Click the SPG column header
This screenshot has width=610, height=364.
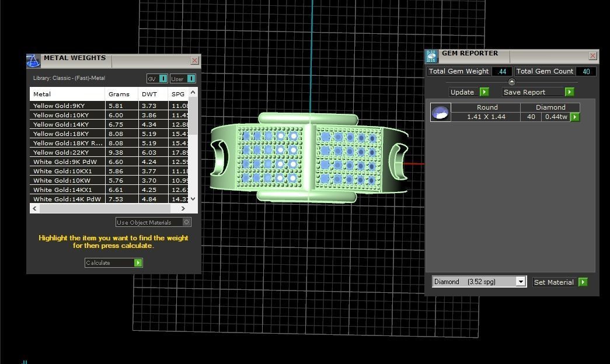point(178,94)
